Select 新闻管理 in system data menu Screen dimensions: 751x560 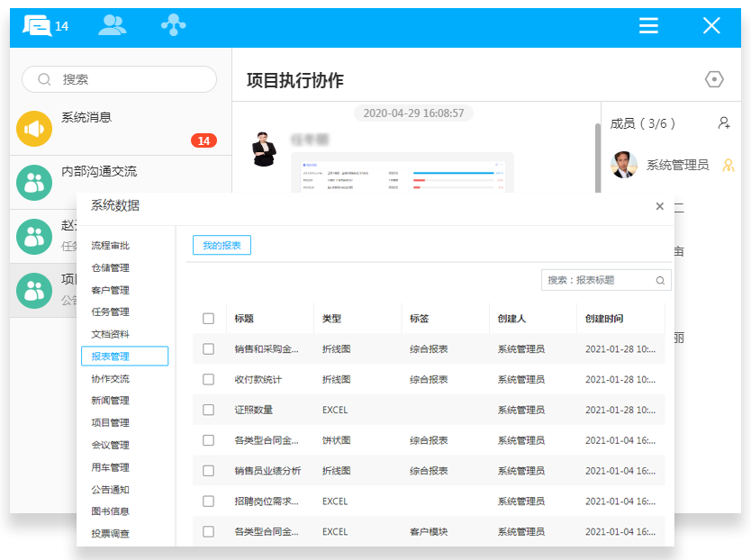pyautogui.click(x=110, y=401)
